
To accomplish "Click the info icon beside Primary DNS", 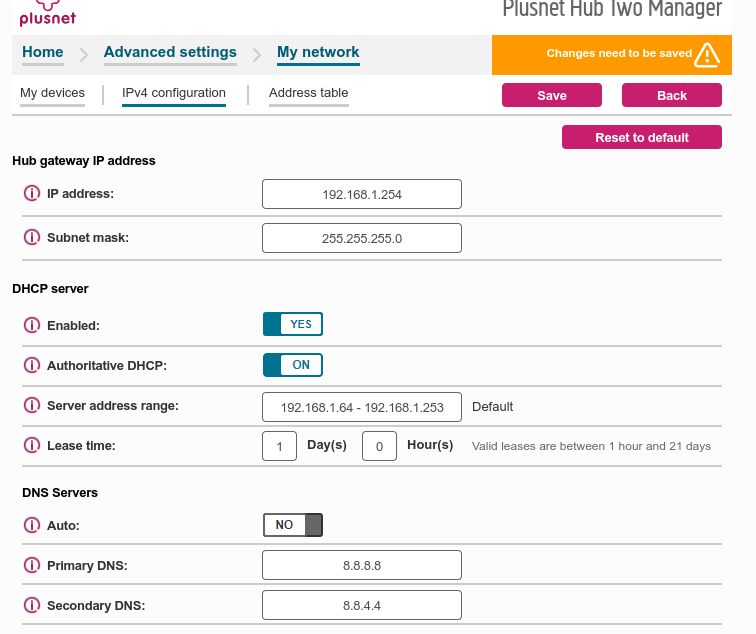I will click(x=31, y=566).
